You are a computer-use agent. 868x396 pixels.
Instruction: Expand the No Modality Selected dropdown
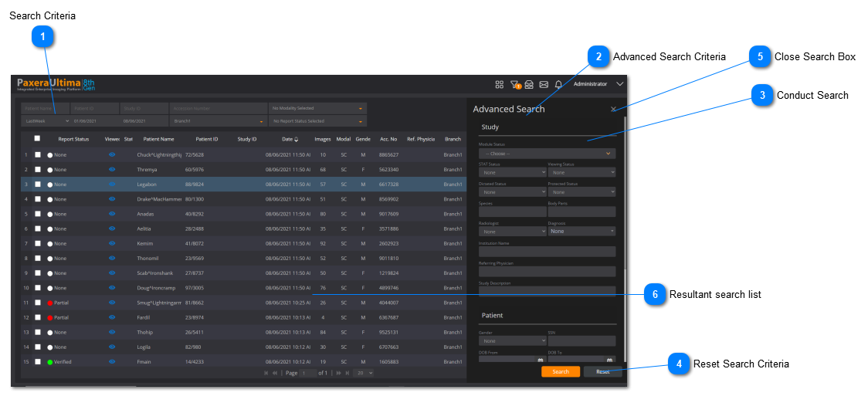[x=317, y=109]
